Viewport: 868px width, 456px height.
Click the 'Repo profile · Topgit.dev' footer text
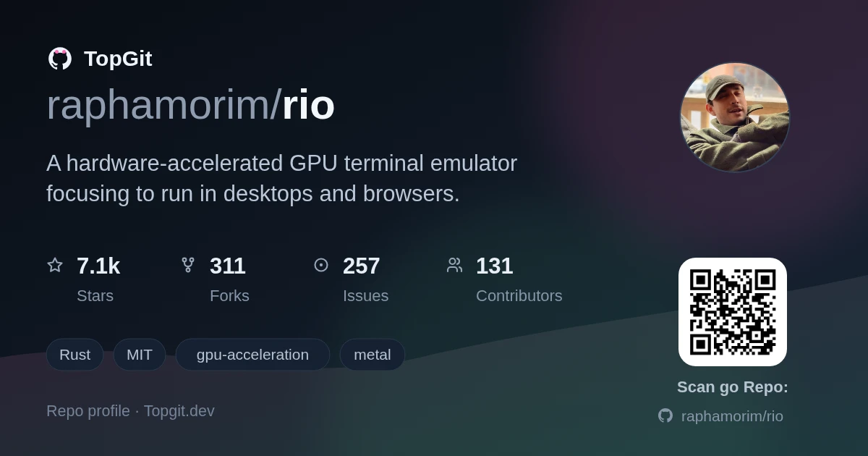(x=130, y=411)
